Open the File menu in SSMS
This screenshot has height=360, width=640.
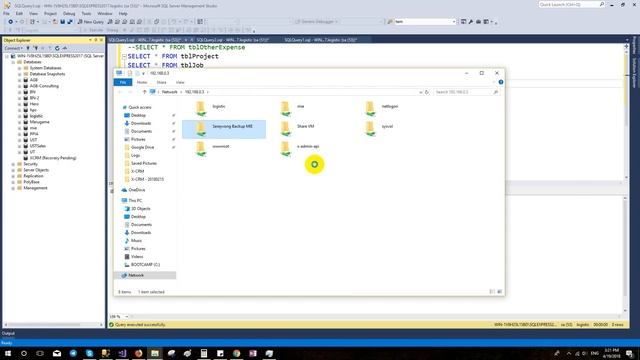7,13
